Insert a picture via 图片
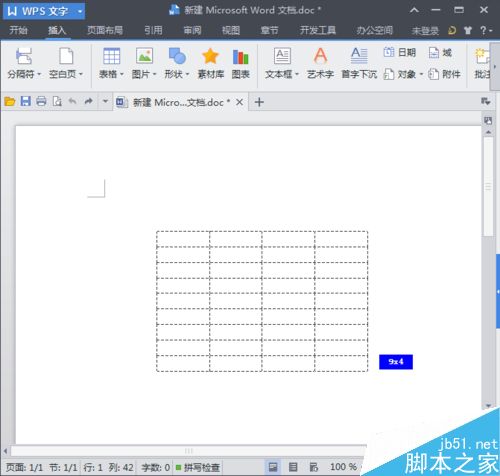 click(144, 63)
